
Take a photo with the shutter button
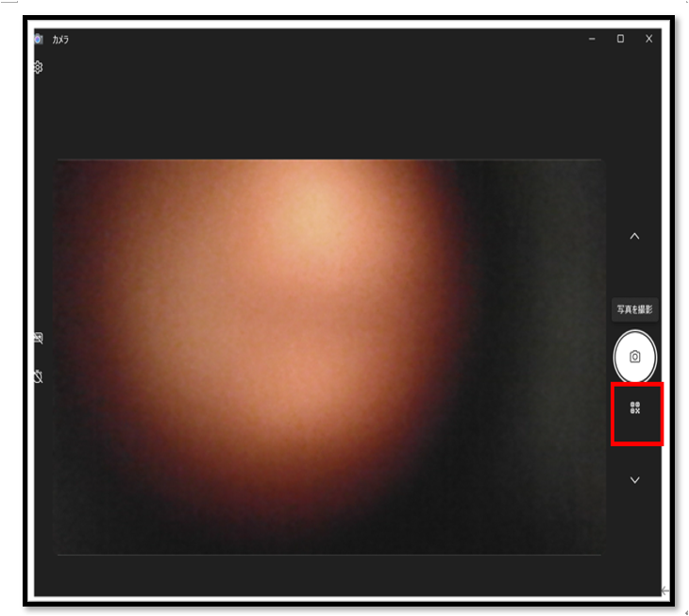pyautogui.click(x=634, y=356)
